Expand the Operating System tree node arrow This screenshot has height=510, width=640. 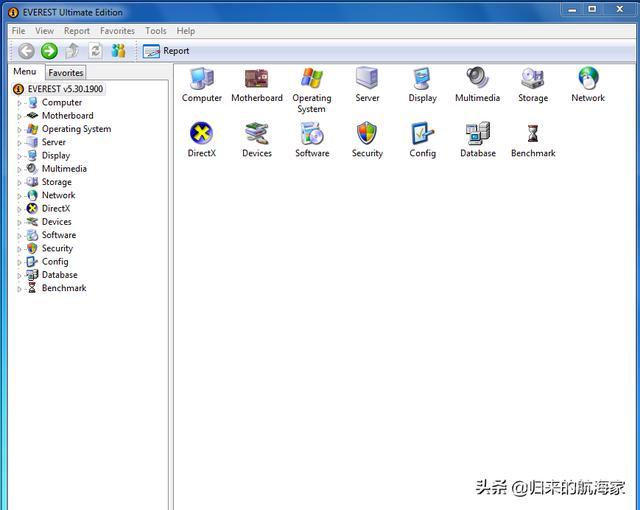tap(19, 130)
